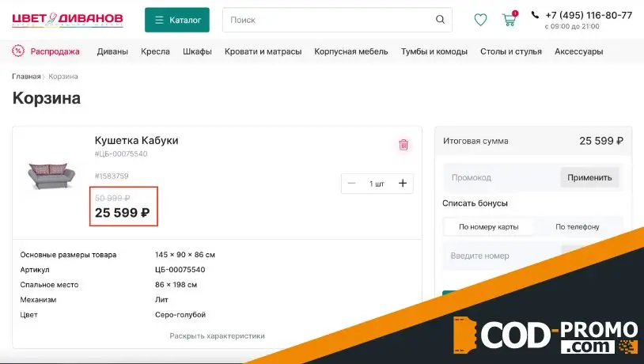Click the number #1583759
Viewport: 644px width, 364px height.
click(x=112, y=176)
